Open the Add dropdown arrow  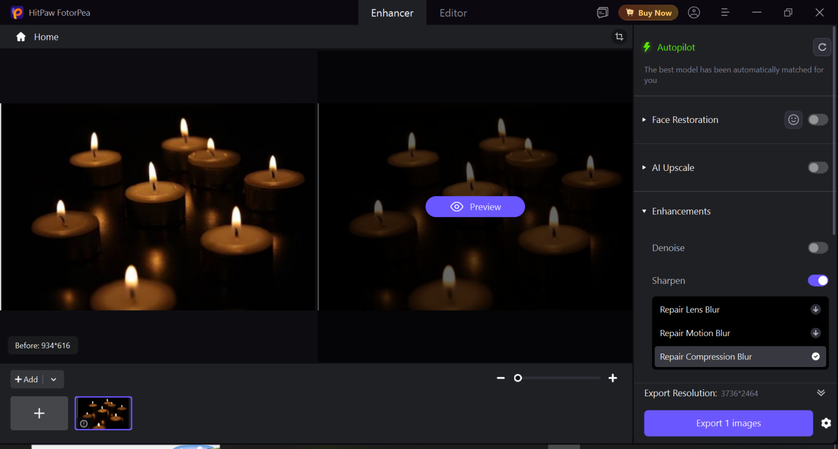coord(53,380)
